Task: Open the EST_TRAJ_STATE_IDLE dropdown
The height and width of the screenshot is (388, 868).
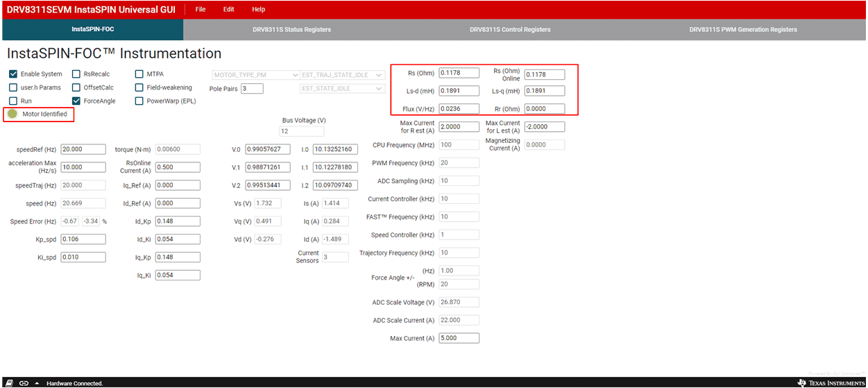Action: (x=341, y=75)
